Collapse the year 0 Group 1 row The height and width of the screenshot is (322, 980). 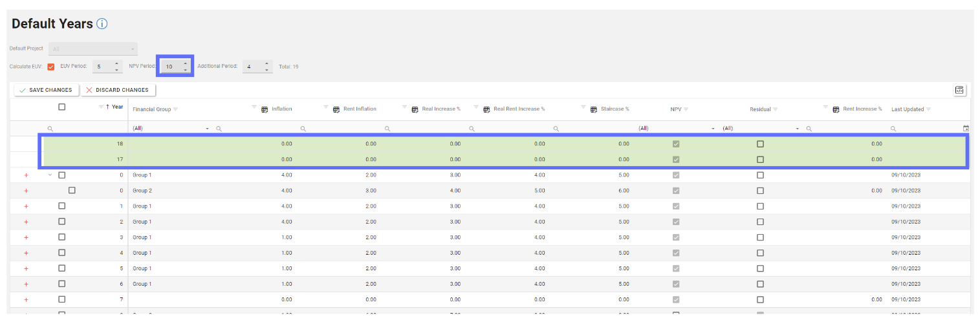point(50,175)
